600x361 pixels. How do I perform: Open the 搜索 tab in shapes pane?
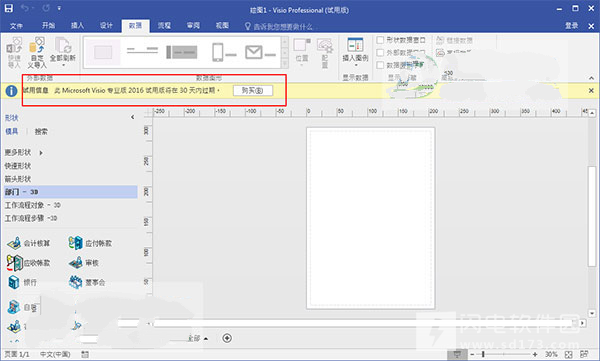(41, 131)
